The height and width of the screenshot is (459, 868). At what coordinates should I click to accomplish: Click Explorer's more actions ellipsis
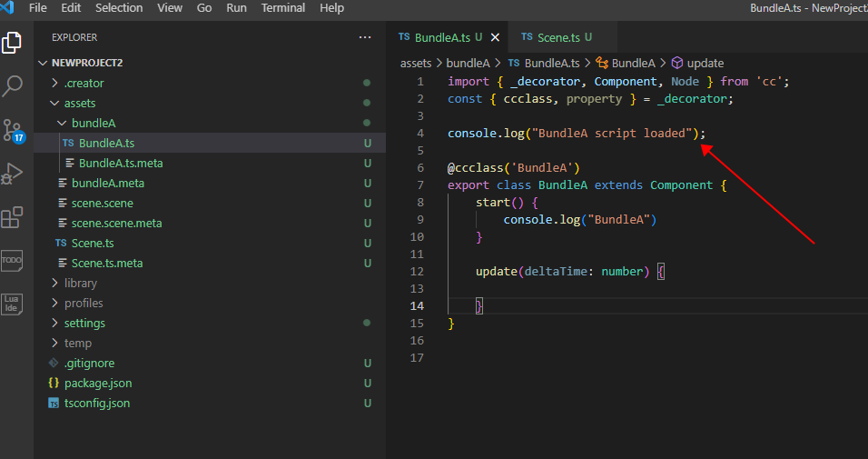pos(365,37)
